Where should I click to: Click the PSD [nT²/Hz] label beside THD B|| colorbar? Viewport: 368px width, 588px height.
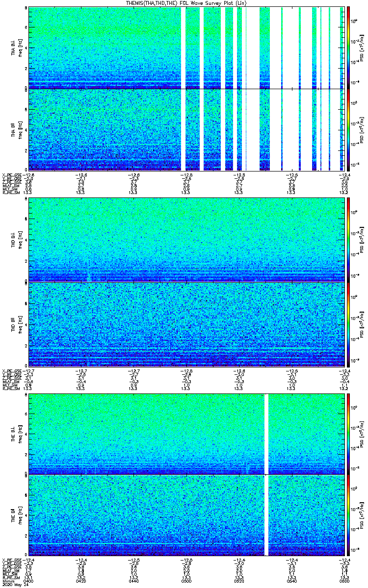(x=361, y=323)
